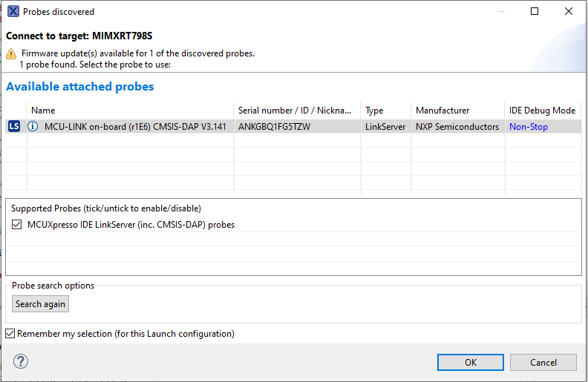Click the MCUXpresso X icon in title bar
The image size is (588, 382).
[x=13, y=12]
